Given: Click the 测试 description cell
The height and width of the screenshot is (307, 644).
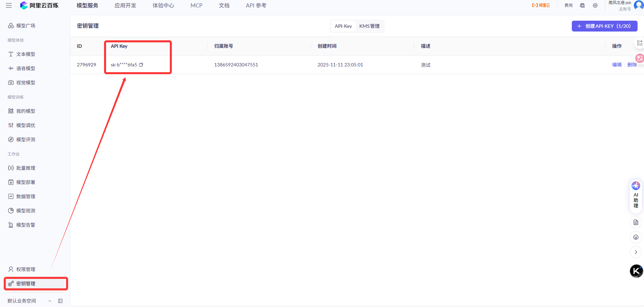Looking at the screenshot, I should pyautogui.click(x=426, y=65).
